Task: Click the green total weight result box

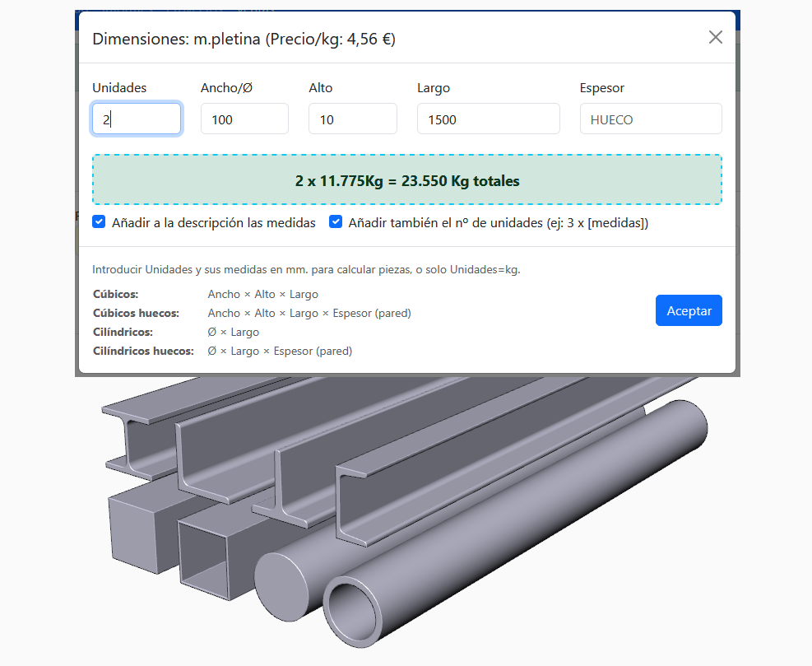Action: coord(406,180)
